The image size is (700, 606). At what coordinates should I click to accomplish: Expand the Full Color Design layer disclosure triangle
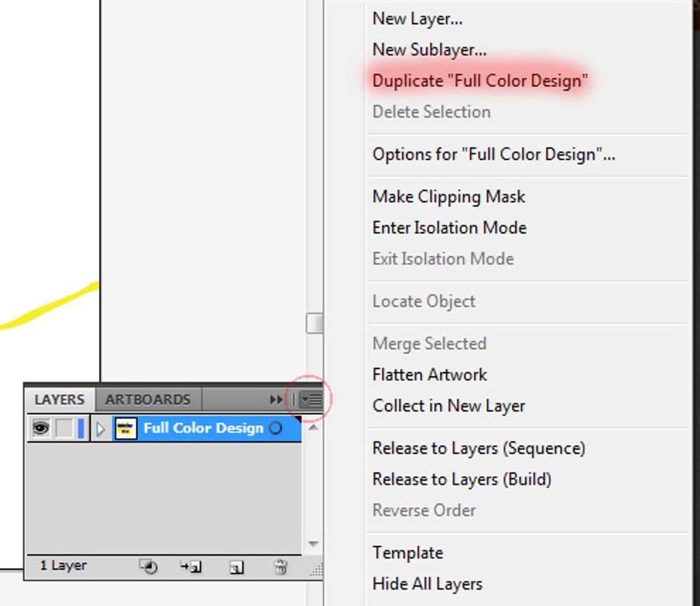click(x=101, y=428)
